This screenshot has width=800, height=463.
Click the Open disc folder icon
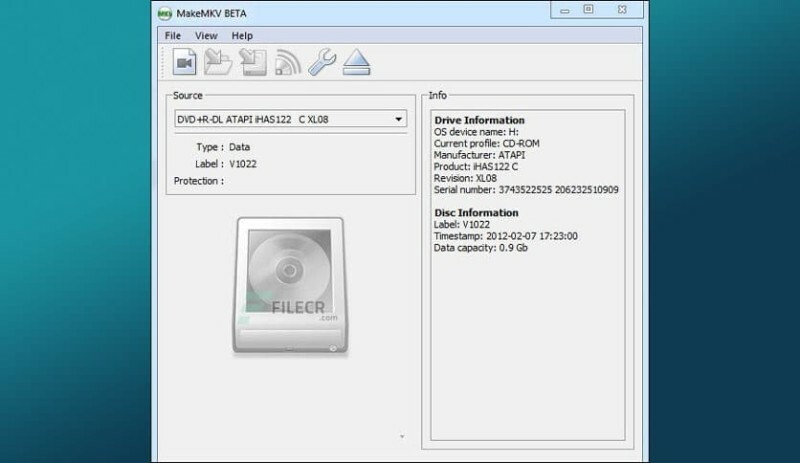click(217, 62)
